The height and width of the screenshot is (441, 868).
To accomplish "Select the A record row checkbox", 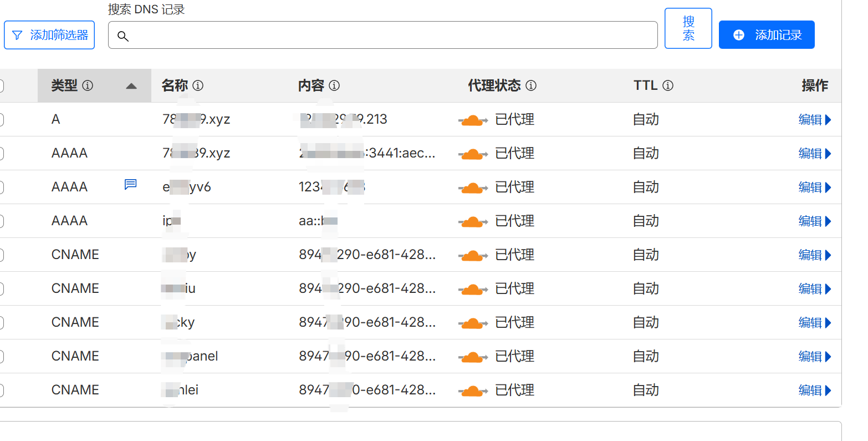I will pyautogui.click(x=1, y=119).
